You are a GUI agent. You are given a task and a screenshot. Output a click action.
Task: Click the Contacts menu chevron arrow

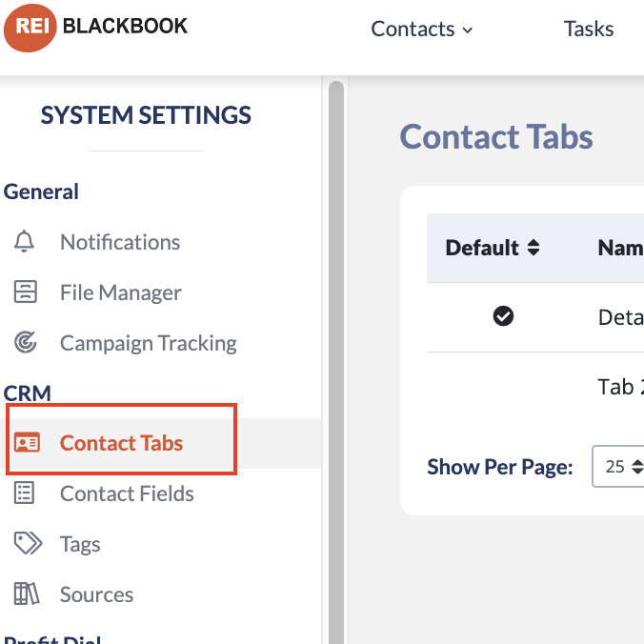(x=468, y=30)
